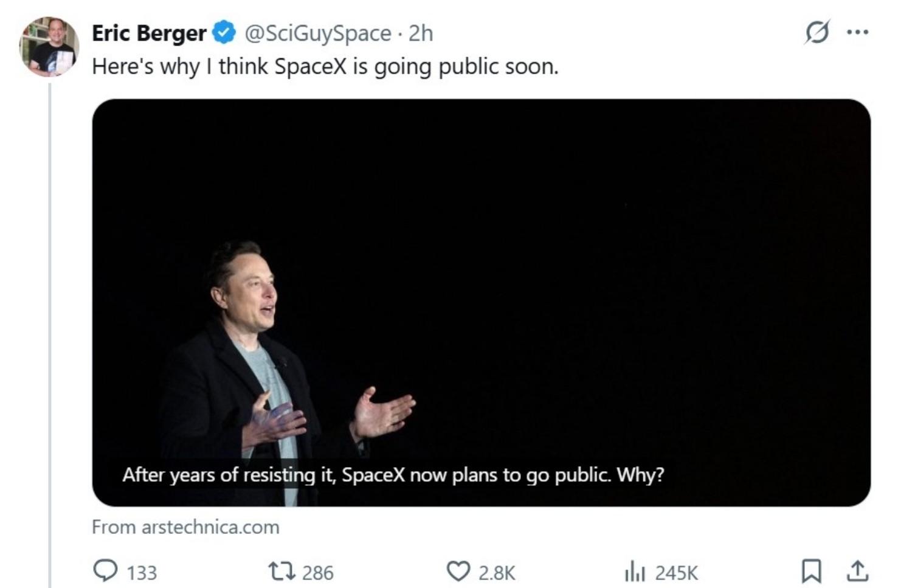Image resolution: width=915 pixels, height=588 pixels.
Task: Click the tweet text about SpaceX going public
Action: click(x=325, y=66)
